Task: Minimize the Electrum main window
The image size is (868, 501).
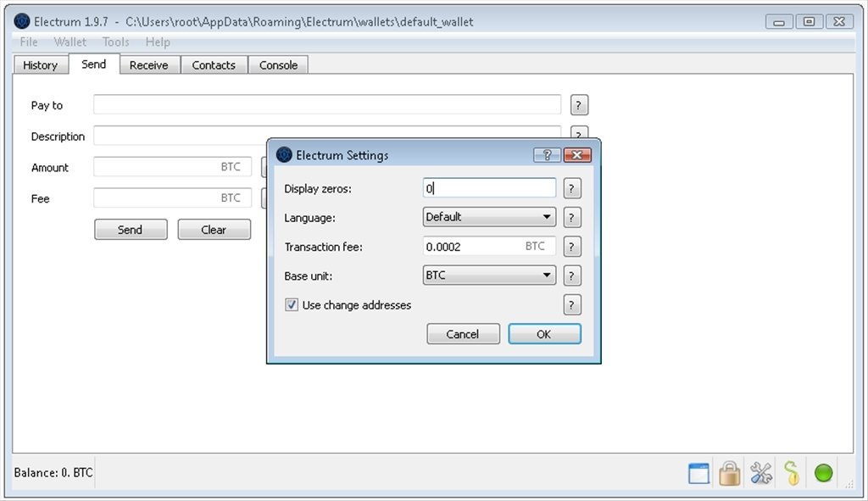Action: [779, 22]
